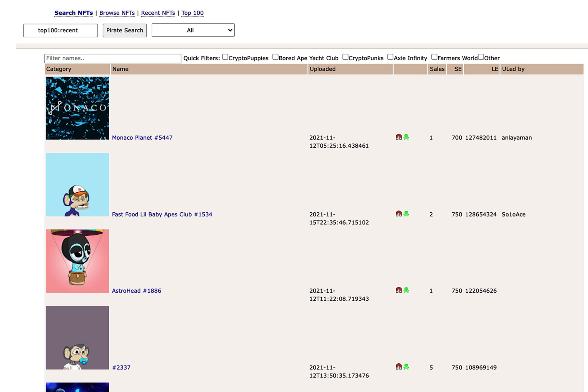Click the Monaco Planet thumbnail image

(x=77, y=108)
